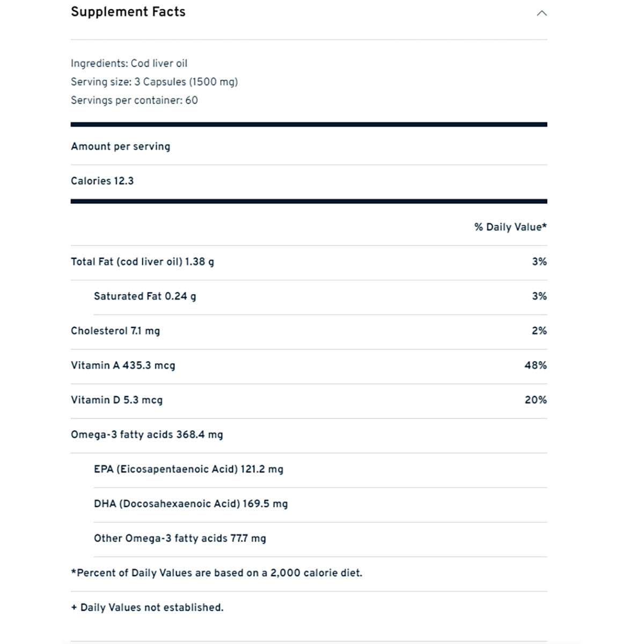The width and height of the screenshot is (644, 644).
Task: Click the Supplement Facts heading
Action: (128, 12)
